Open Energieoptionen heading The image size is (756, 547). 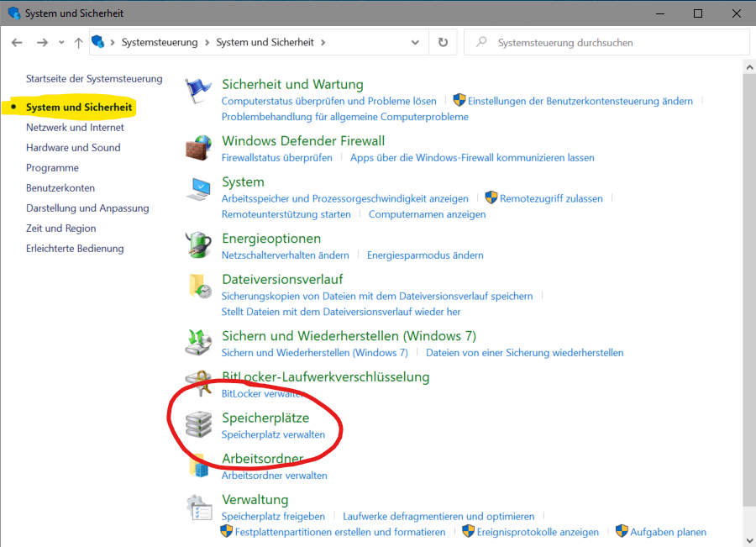271,239
